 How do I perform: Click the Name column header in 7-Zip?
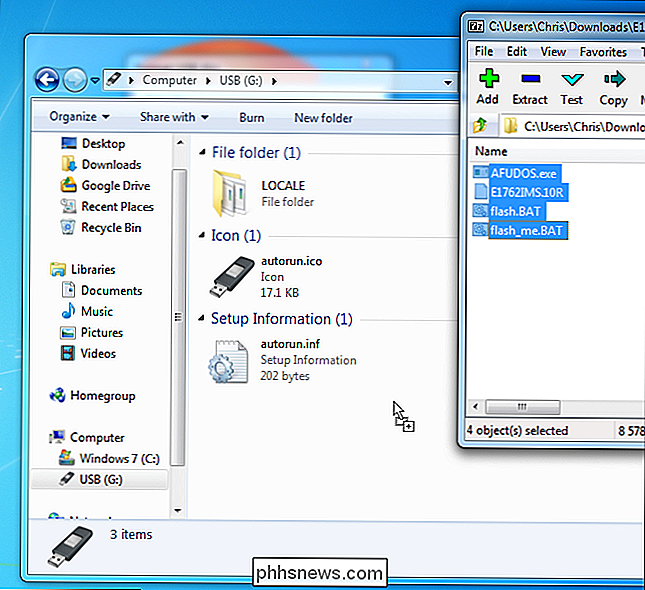tap(491, 151)
